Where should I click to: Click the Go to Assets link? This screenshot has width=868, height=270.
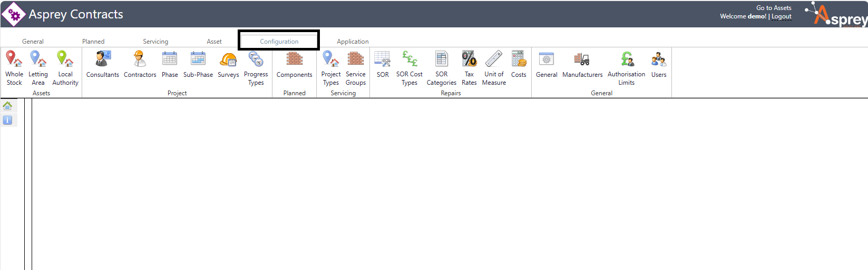(774, 8)
